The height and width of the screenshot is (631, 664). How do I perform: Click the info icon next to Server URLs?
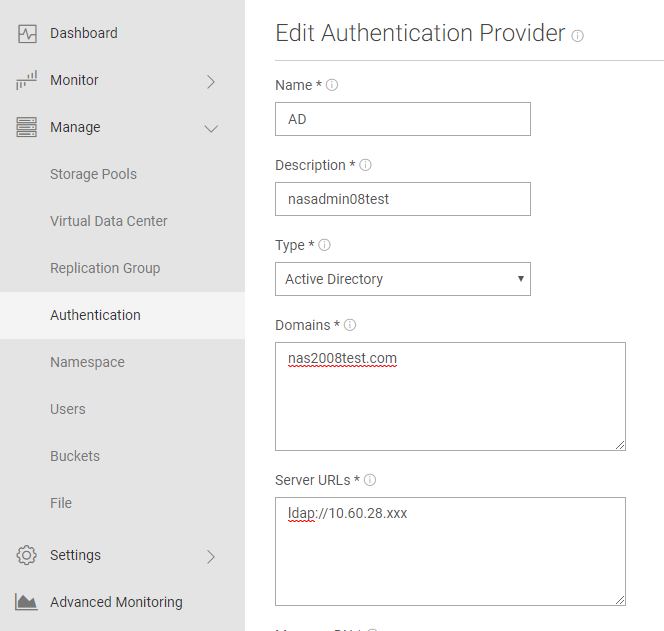370,481
